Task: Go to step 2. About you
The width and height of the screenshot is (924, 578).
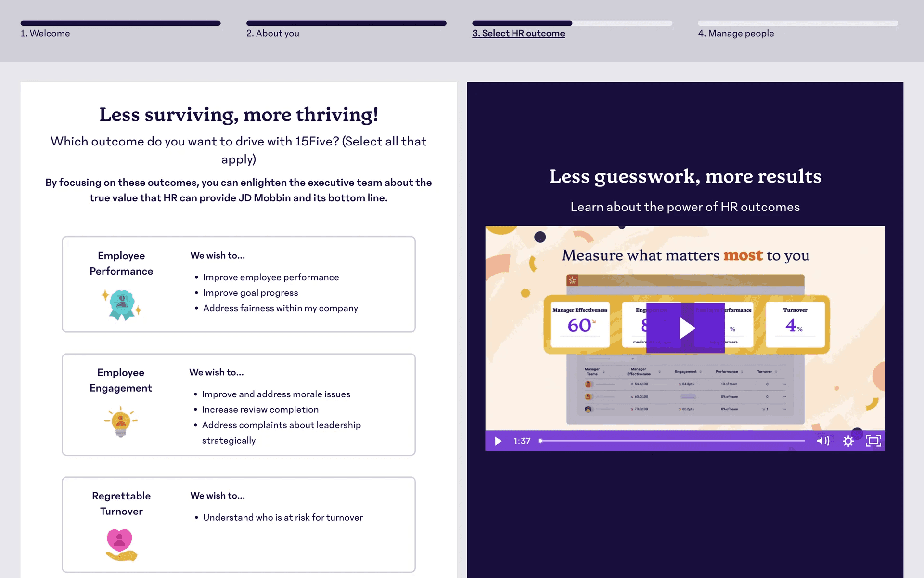Action: tap(273, 33)
